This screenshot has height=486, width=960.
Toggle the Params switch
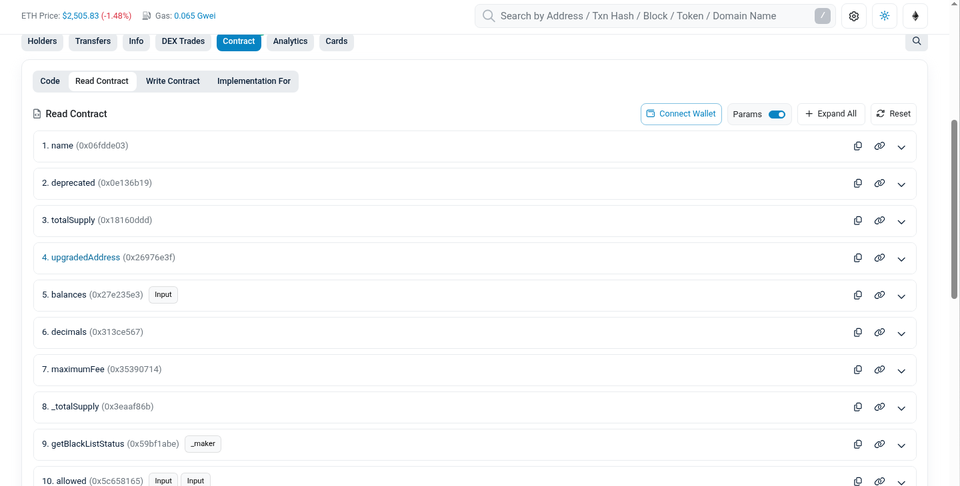(x=777, y=114)
